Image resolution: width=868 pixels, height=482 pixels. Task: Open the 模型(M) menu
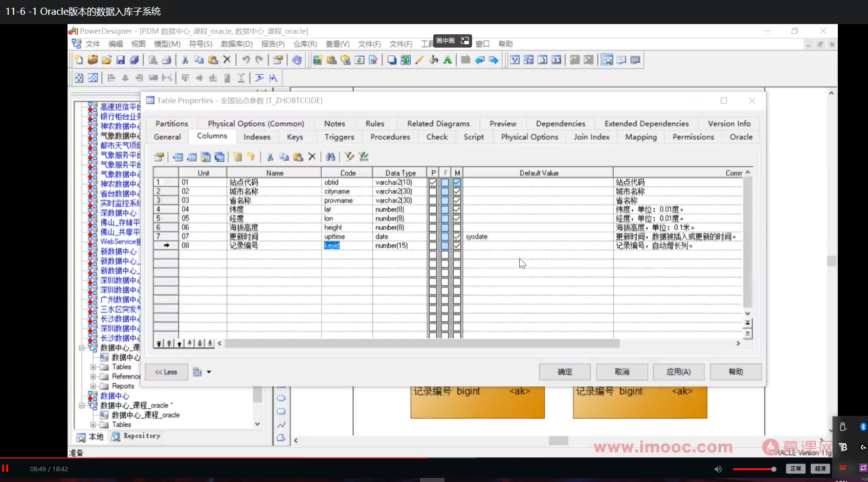(167, 44)
